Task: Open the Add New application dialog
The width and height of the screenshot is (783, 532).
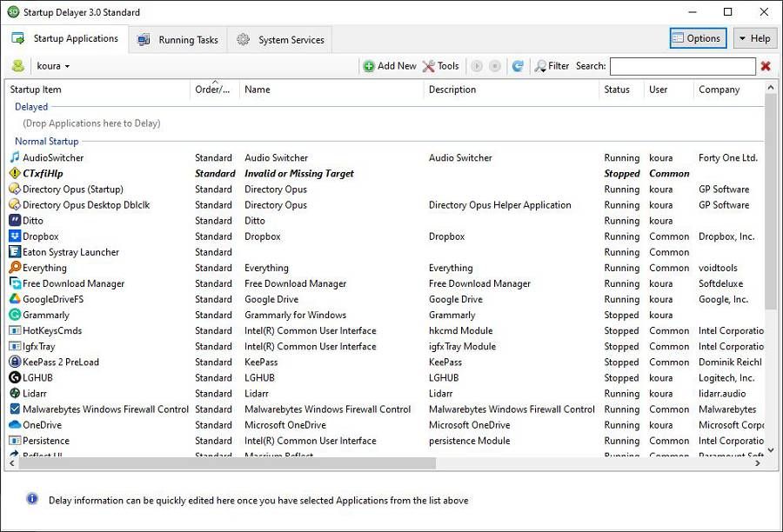Action: click(389, 65)
